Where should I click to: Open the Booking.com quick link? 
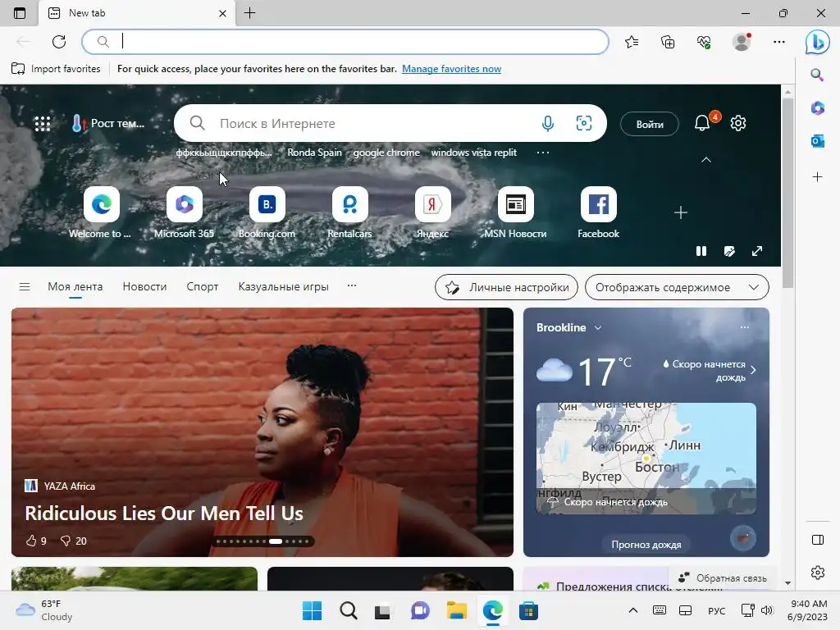267,212
